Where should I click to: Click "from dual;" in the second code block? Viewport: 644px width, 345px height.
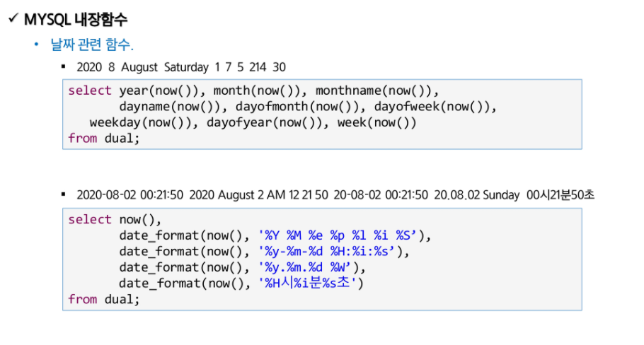pyautogui.click(x=104, y=300)
